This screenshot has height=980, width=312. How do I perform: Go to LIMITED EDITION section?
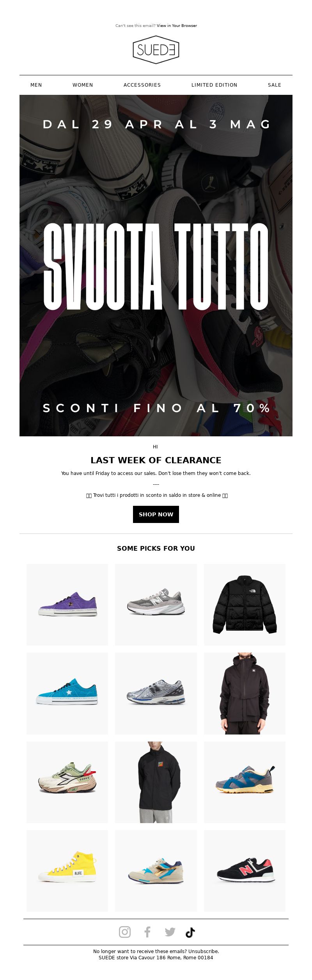point(214,85)
